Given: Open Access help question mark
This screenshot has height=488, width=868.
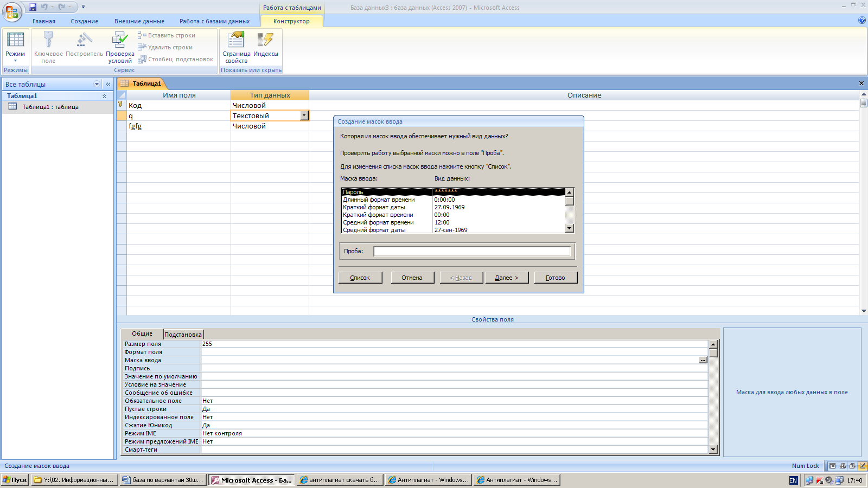Looking at the screenshot, I should point(862,21).
